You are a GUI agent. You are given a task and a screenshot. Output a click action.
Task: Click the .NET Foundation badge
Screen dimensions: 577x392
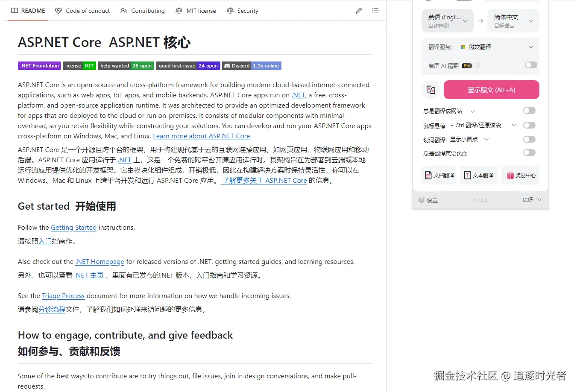pos(39,66)
